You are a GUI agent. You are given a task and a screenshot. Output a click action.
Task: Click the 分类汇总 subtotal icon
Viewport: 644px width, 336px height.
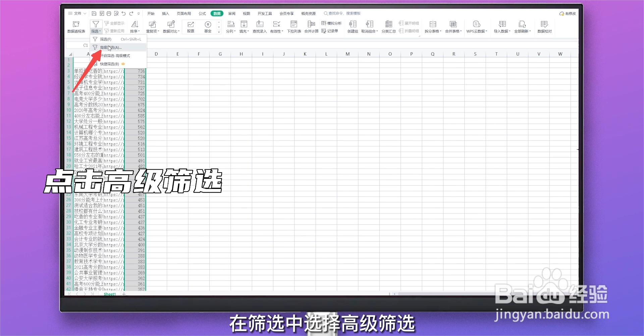(x=388, y=24)
